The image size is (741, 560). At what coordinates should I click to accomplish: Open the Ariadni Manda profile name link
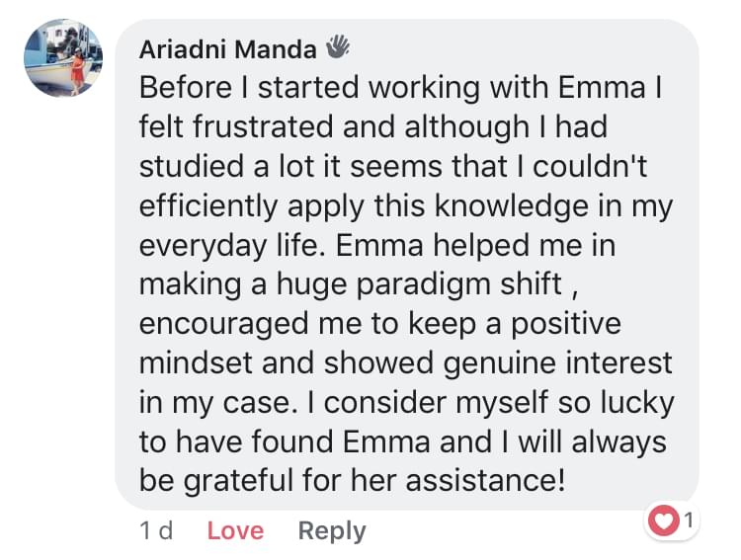click(x=228, y=48)
